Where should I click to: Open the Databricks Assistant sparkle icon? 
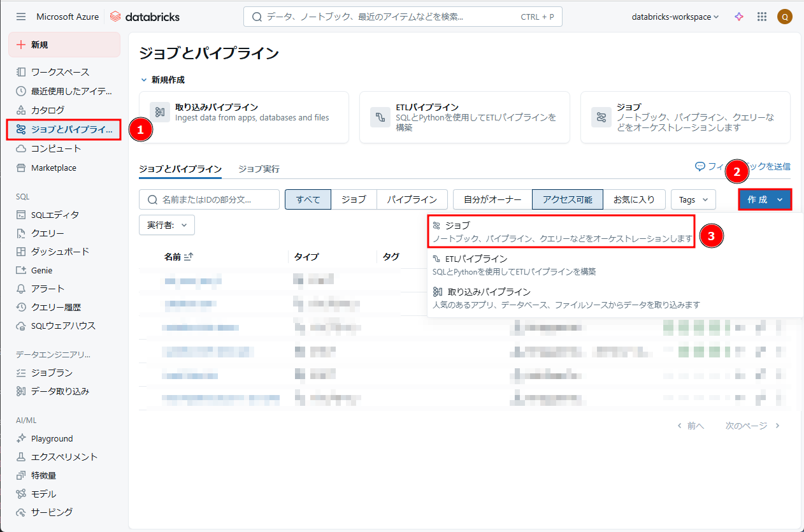739,17
